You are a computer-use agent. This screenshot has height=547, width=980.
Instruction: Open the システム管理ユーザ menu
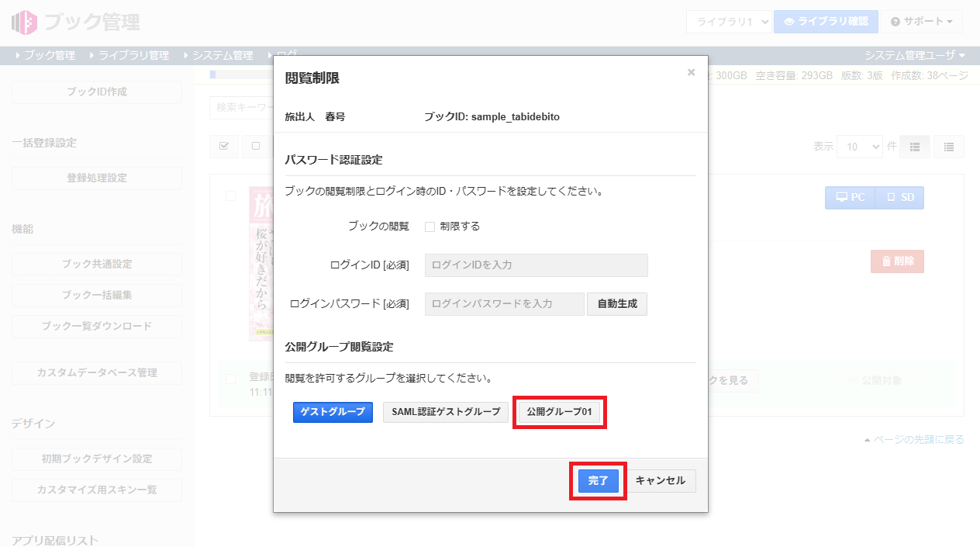click(915, 55)
